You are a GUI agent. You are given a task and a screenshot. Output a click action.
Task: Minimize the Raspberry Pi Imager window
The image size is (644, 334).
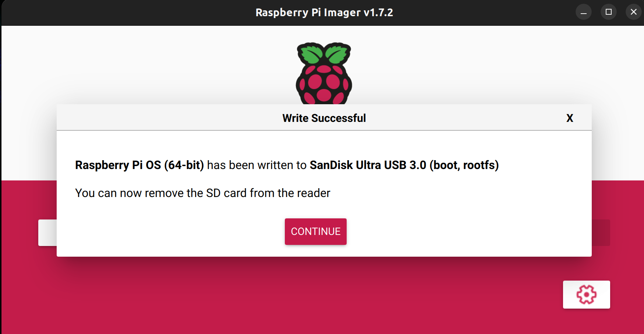click(x=584, y=12)
